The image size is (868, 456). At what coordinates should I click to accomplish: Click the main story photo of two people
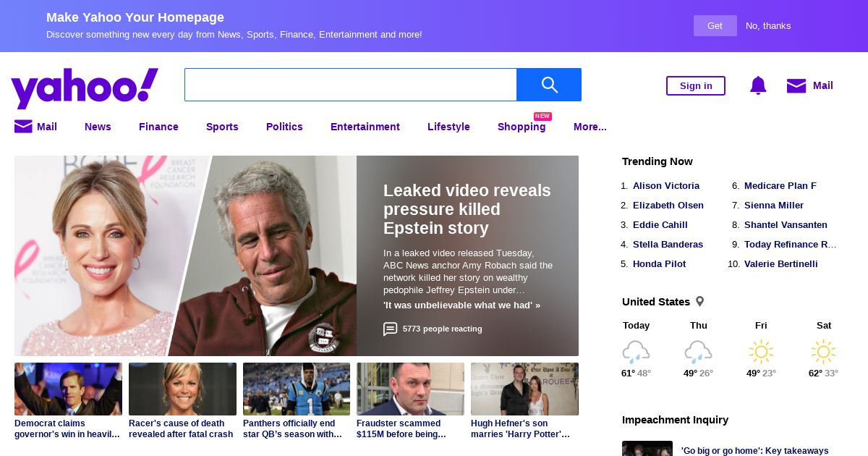[x=185, y=256]
